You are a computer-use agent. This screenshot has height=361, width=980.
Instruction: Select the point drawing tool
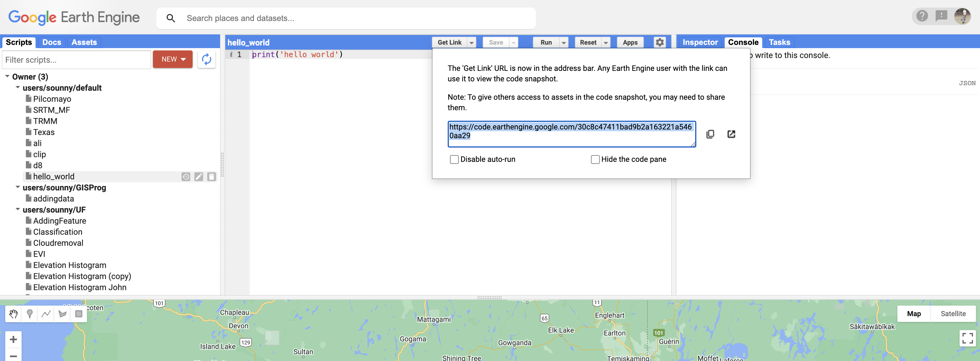click(30, 314)
